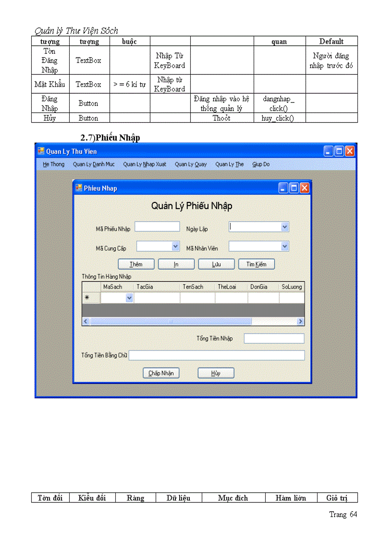The width and height of the screenshot is (392, 540).
Task: Open the Quan Ly Danh Muc menu
Action: coord(94,164)
